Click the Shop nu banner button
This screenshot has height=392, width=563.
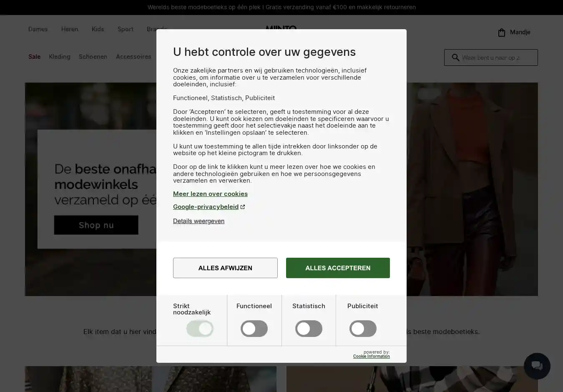[x=96, y=225]
